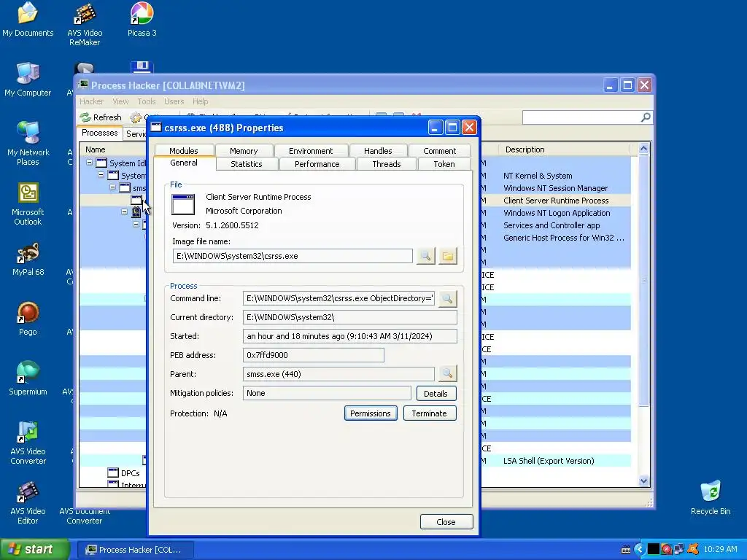
Task: Sort by the Description column header
Action: tap(566, 149)
